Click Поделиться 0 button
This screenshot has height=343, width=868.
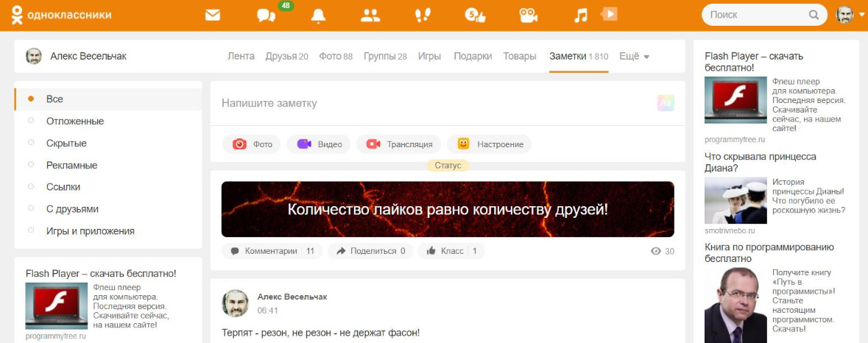tap(370, 251)
